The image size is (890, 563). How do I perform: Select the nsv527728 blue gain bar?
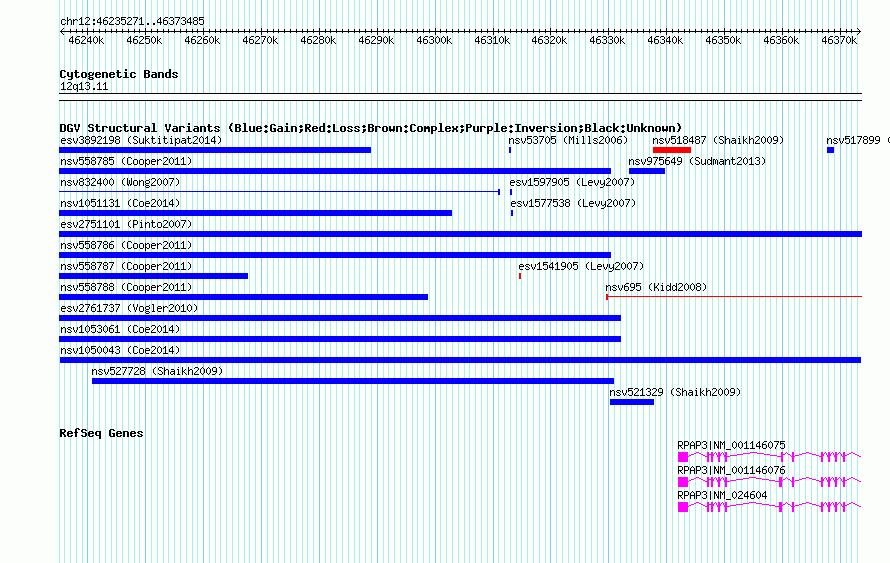coord(353,381)
